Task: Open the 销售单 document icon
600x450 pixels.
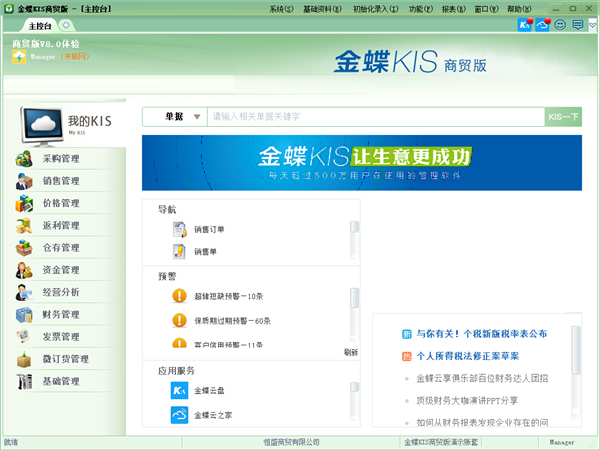Action: 179,251
